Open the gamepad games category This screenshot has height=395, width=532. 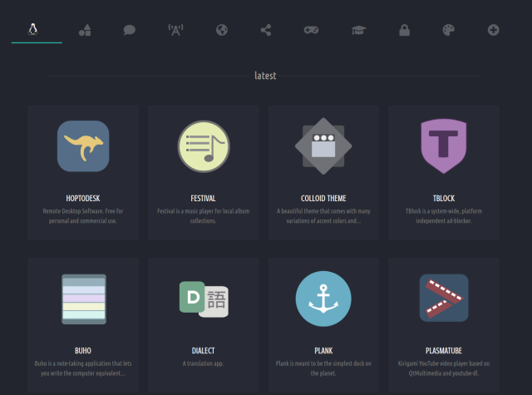311,30
